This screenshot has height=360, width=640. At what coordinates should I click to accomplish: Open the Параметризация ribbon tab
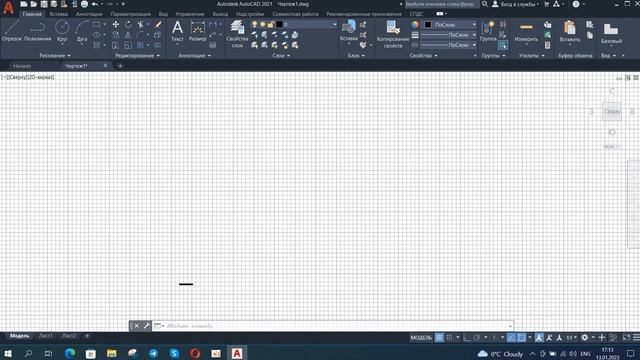coord(130,14)
